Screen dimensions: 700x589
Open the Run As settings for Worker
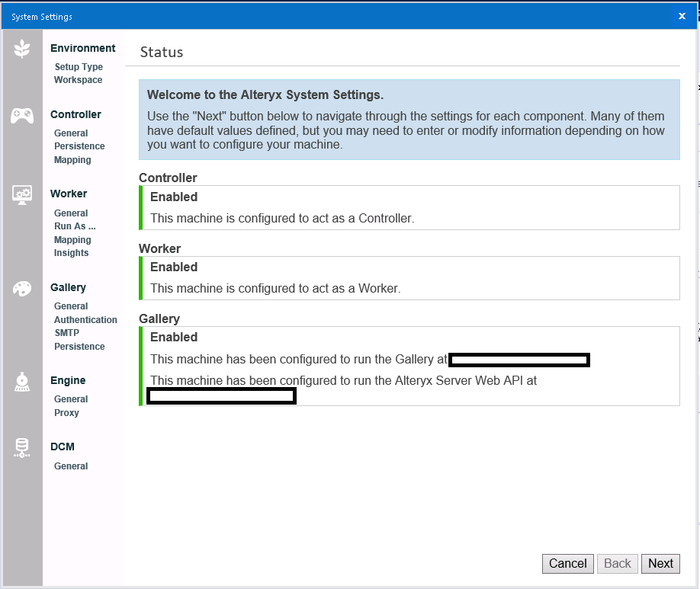pos(74,226)
